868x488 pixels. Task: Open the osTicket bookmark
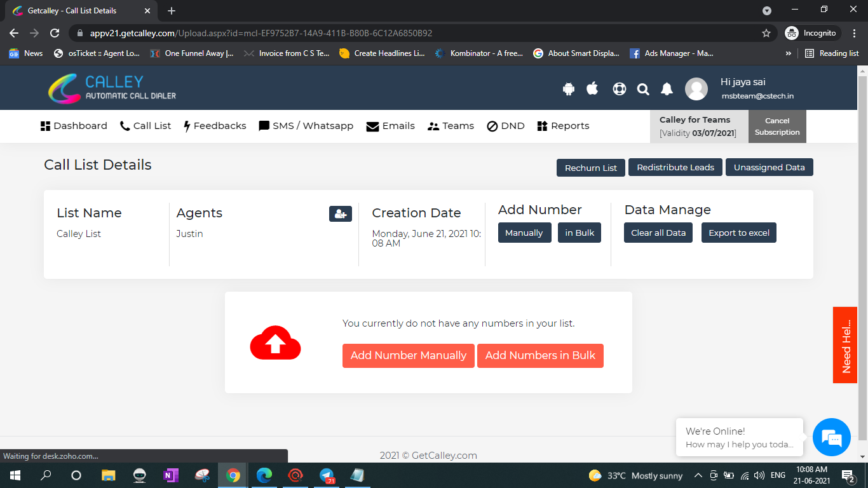click(97, 53)
